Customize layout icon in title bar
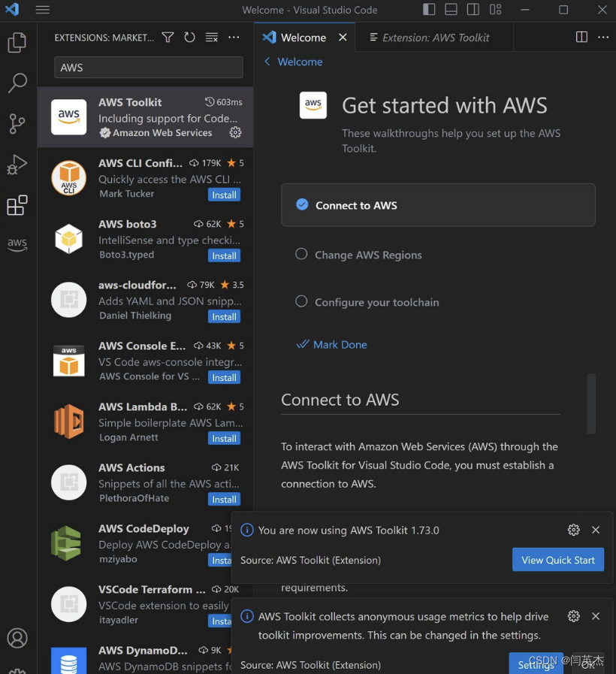 pyautogui.click(x=496, y=10)
